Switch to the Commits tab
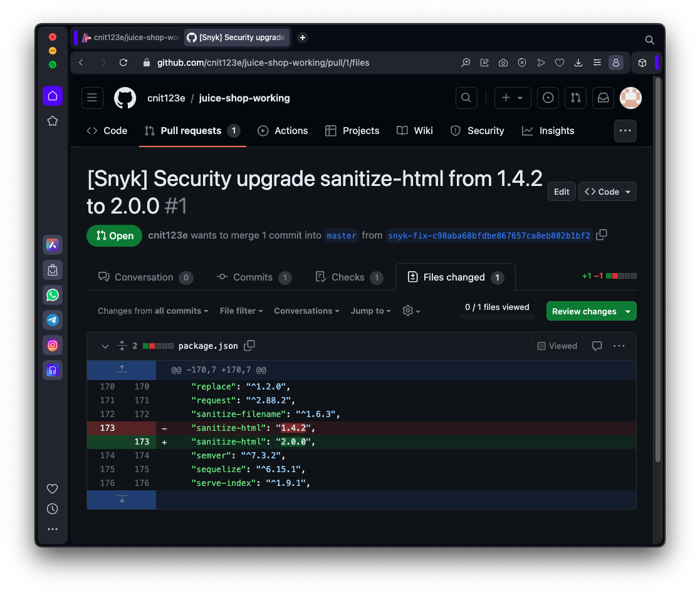The image size is (700, 593). pyautogui.click(x=254, y=277)
